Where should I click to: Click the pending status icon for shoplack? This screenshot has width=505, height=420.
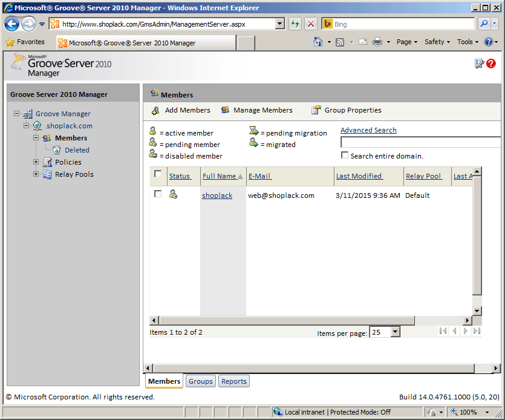173,194
